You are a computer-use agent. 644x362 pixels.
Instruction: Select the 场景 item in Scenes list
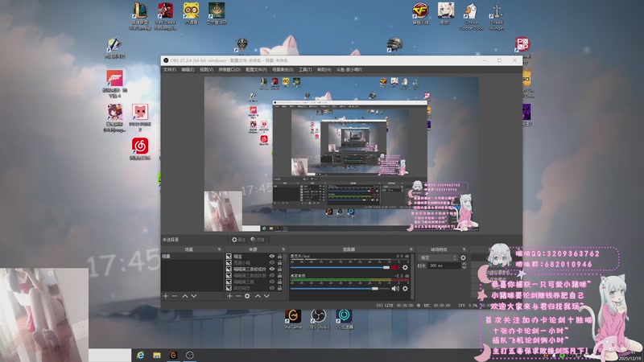pos(192,256)
